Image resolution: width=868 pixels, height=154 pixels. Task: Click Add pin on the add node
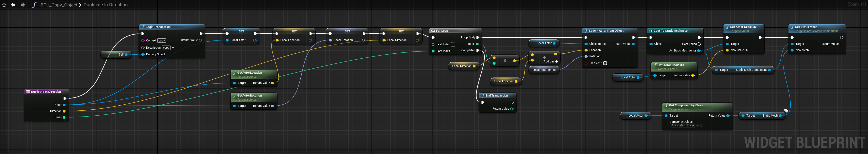click(551, 62)
